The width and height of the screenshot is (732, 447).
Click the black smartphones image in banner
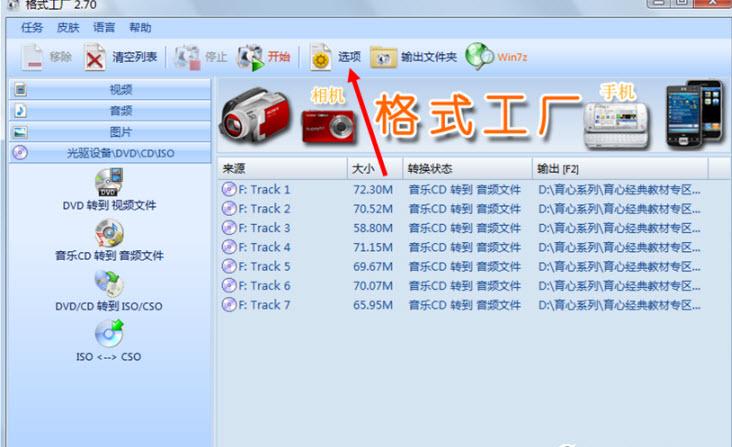point(695,115)
